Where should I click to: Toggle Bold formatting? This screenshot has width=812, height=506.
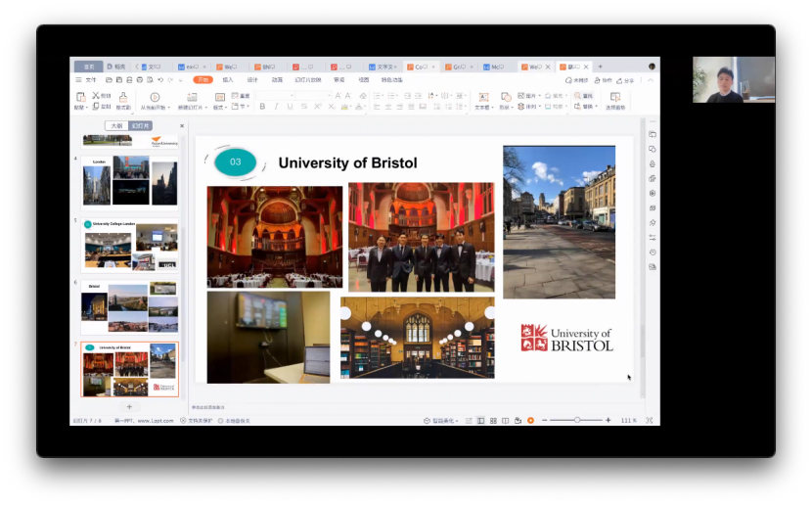[x=262, y=106]
